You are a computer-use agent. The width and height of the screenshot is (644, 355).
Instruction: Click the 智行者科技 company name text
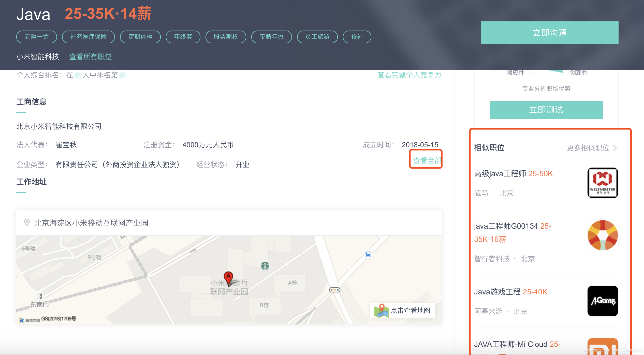492,259
